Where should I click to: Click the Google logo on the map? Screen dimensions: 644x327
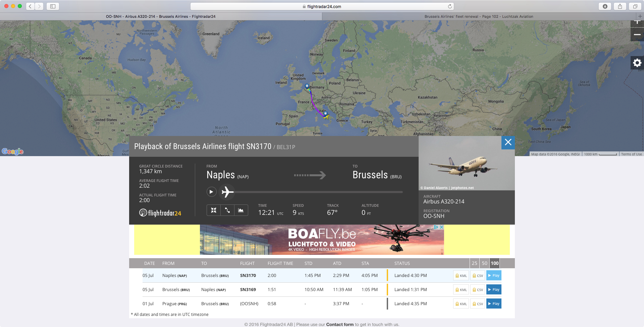coord(13,151)
